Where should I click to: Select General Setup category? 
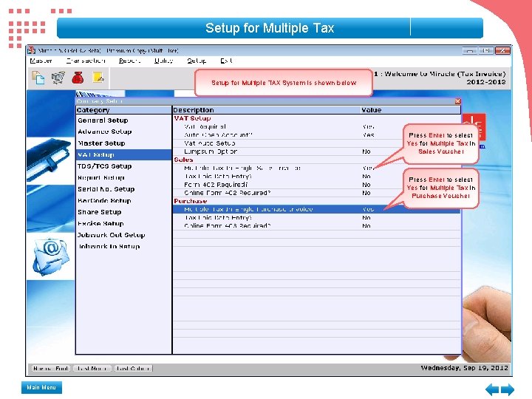124,120
